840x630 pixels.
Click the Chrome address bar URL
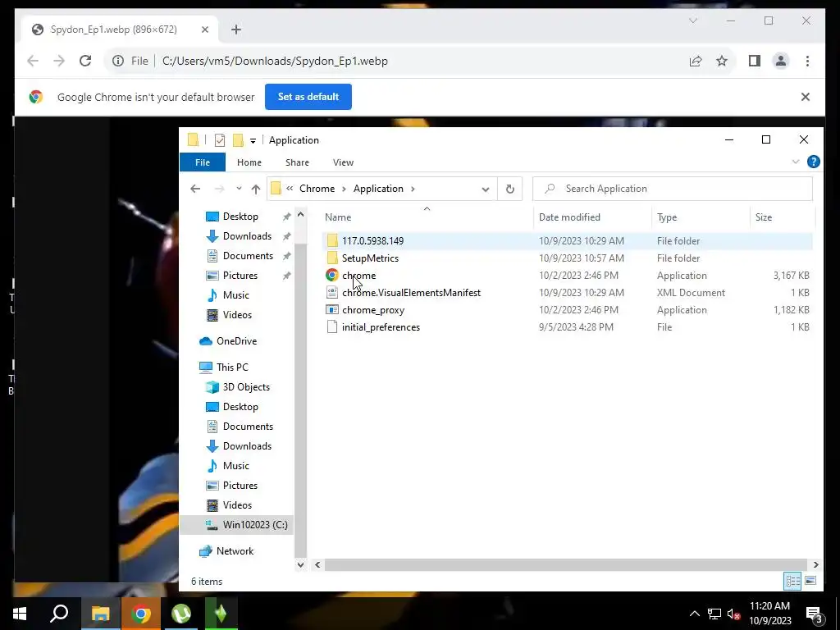click(x=275, y=61)
